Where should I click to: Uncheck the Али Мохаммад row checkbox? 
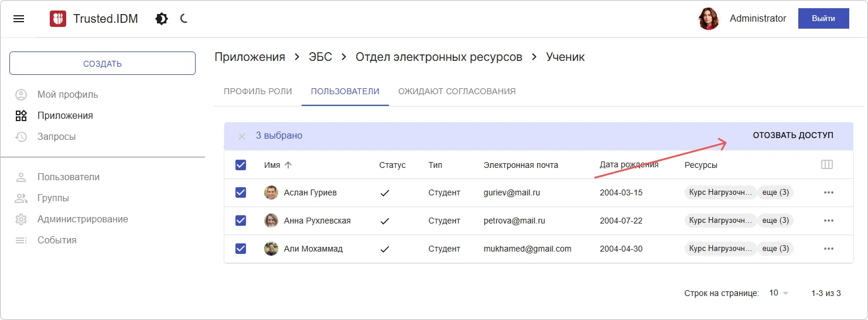pyautogui.click(x=241, y=249)
